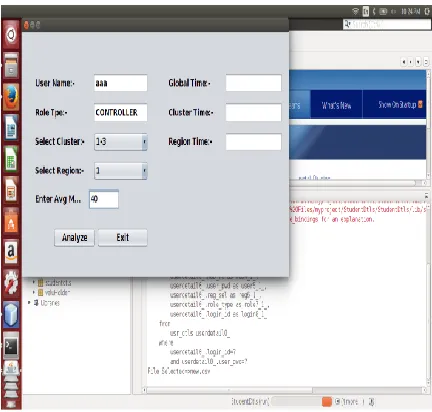
Task: Focus the Global Time text field
Action: (253, 83)
